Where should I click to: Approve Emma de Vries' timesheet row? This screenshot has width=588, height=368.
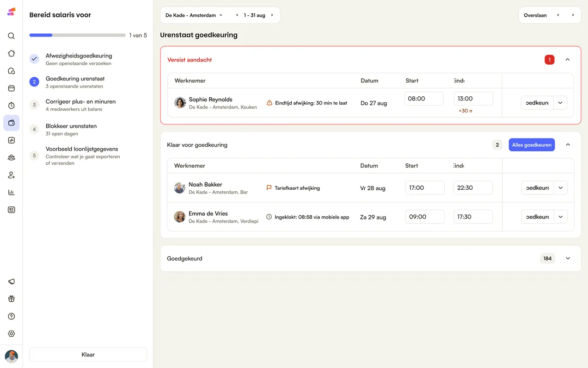coord(538,217)
